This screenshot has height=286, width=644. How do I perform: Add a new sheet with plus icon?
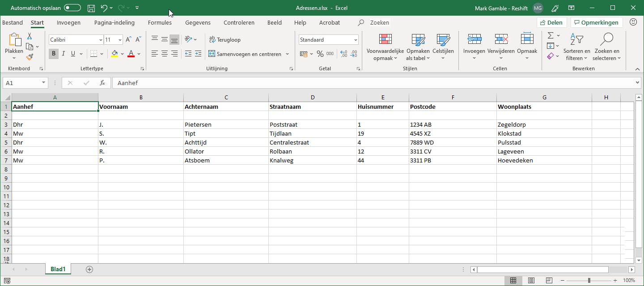(x=89, y=269)
